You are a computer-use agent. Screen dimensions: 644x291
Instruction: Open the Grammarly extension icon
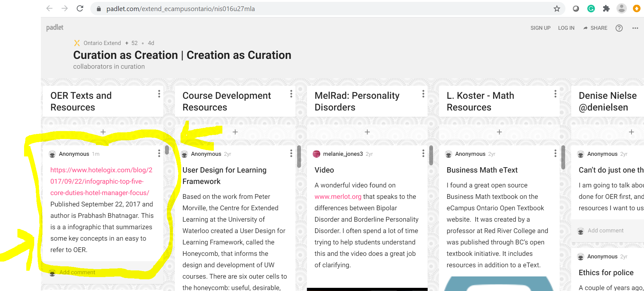(591, 9)
